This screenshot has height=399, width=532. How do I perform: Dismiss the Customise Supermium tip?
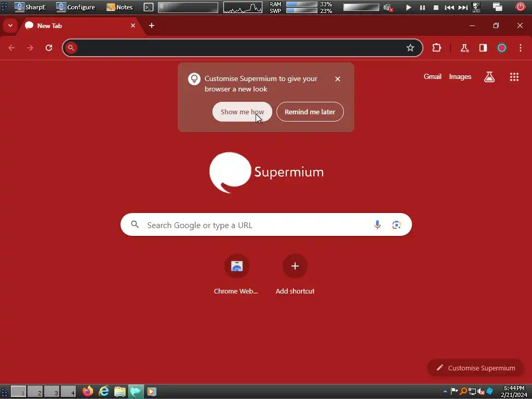(338, 79)
